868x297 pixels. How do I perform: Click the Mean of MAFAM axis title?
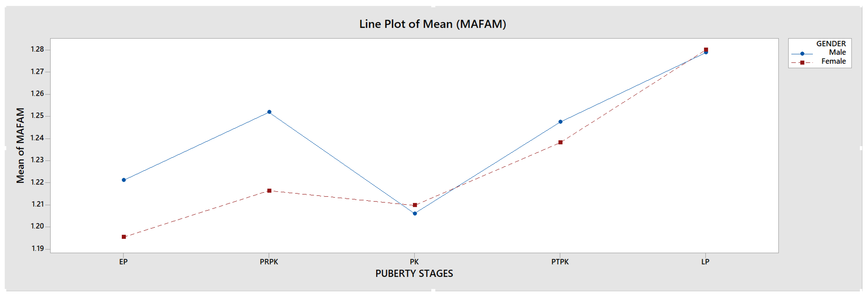point(20,146)
